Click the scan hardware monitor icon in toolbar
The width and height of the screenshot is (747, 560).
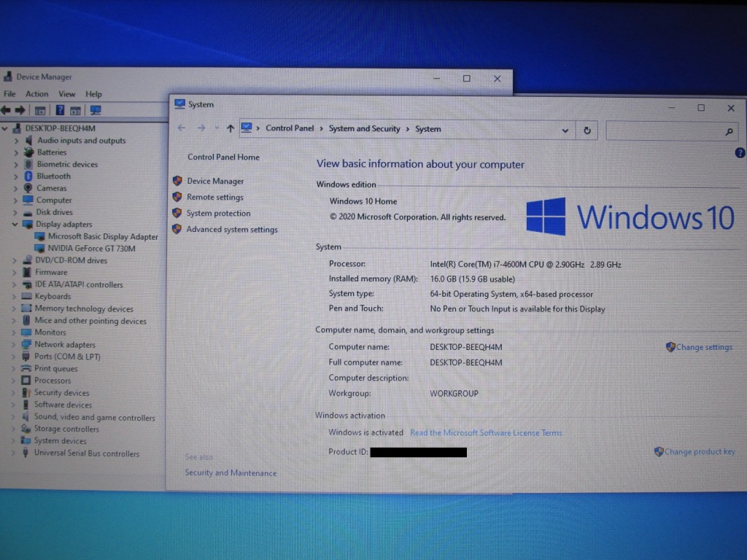(x=96, y=111)
